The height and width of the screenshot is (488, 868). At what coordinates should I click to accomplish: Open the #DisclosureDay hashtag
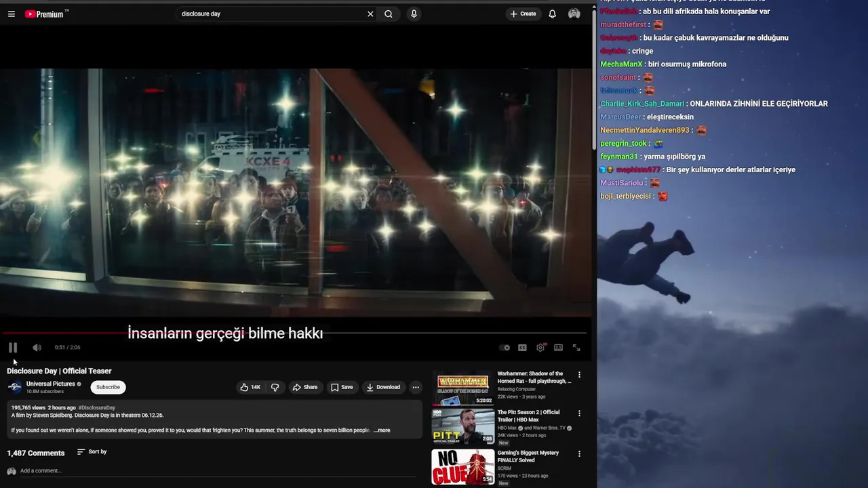[97, 408]
